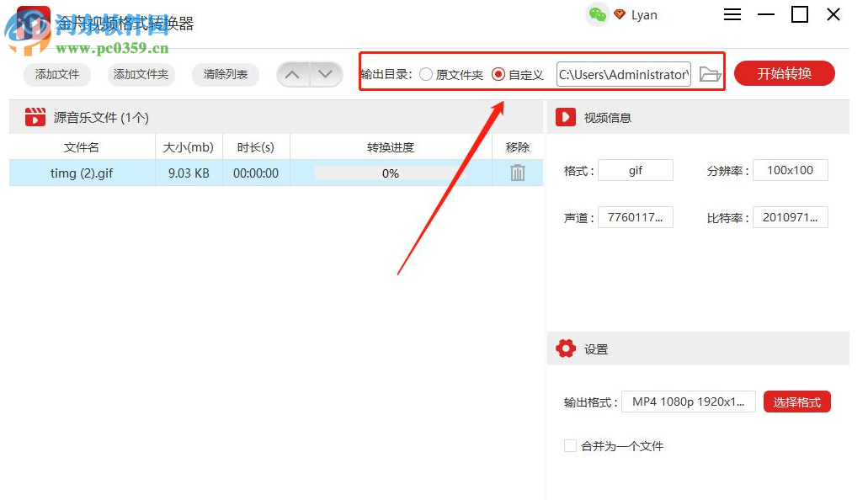868x500 pixels.
Task: Click the gear icon next to 设置
Action: click(x=566, y=348)
